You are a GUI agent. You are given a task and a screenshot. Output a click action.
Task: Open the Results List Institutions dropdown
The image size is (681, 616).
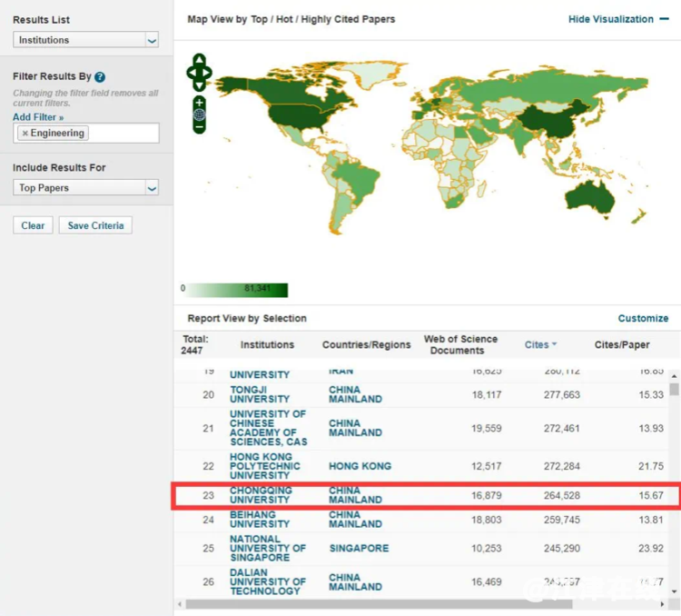[x=85, y=40]
